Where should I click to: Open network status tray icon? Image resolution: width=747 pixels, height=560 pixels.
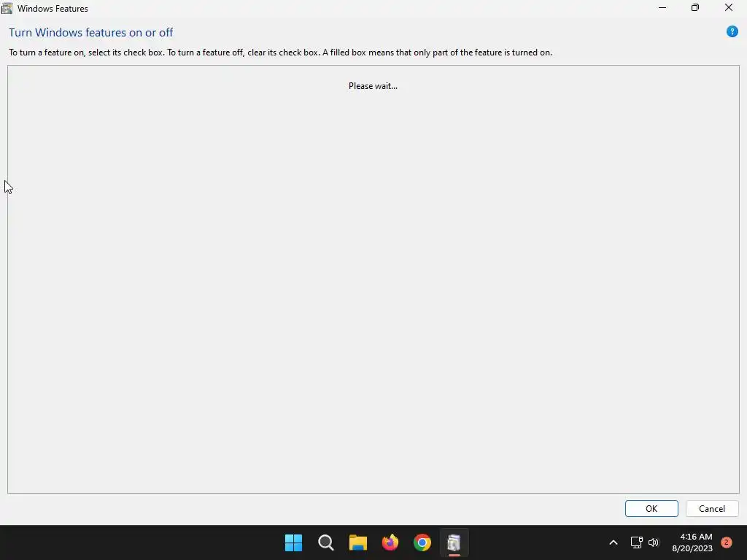pos(636,542)
